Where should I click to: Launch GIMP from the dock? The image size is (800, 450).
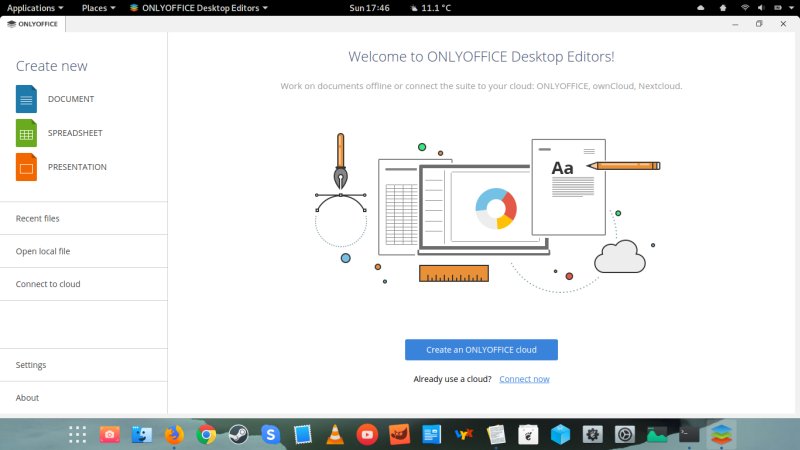399,435
